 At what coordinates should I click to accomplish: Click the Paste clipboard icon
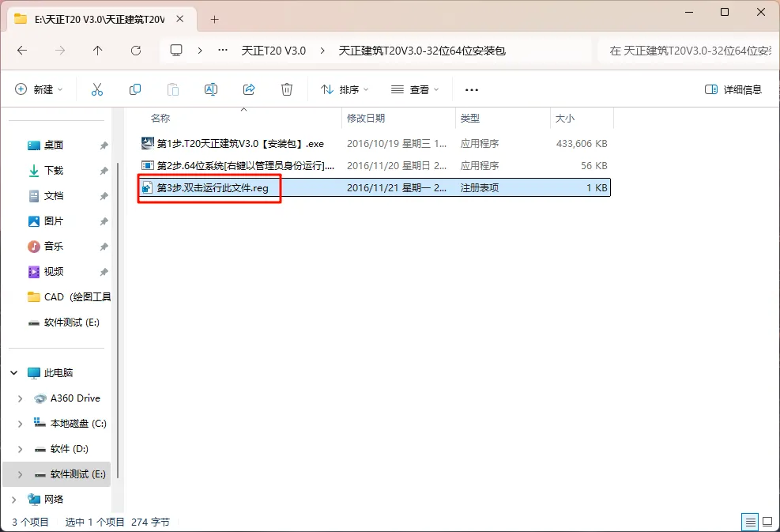pos(172,89)
